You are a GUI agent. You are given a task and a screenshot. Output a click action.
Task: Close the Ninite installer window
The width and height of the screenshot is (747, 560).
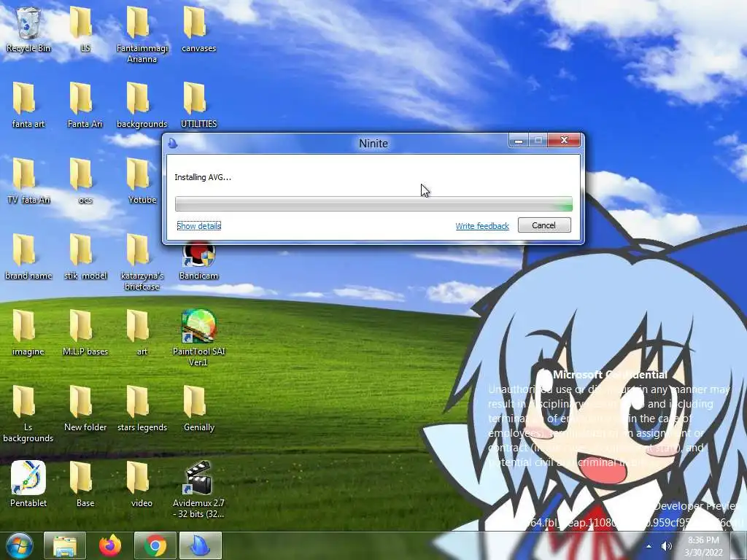(x=564, y=140)
